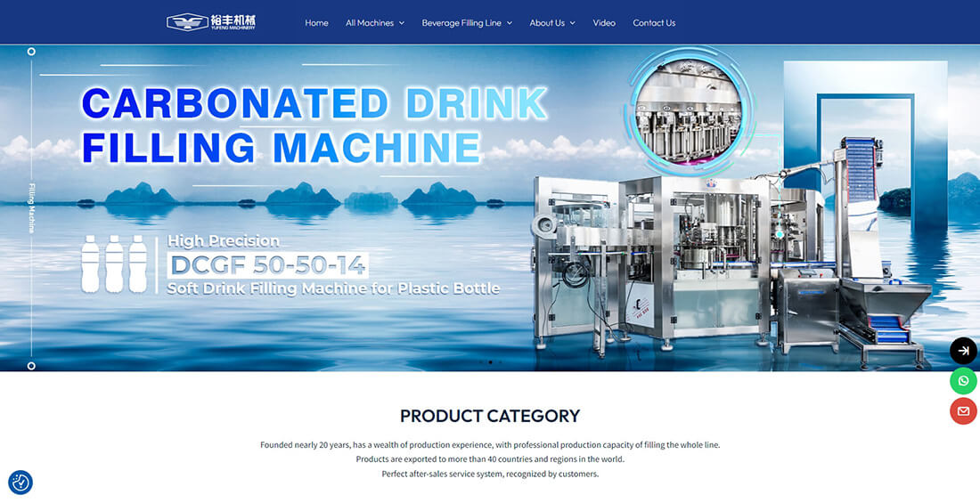Click "Soft Drink Filling Machine for Plastic Bottle"
980x503 pixels.
pyautogui.click(x=333, y=288)
